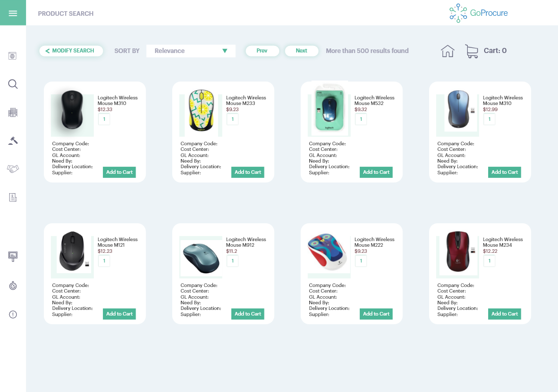Add Mouse M234 to cart
The image size is (558, 392).
pos(504,314)
